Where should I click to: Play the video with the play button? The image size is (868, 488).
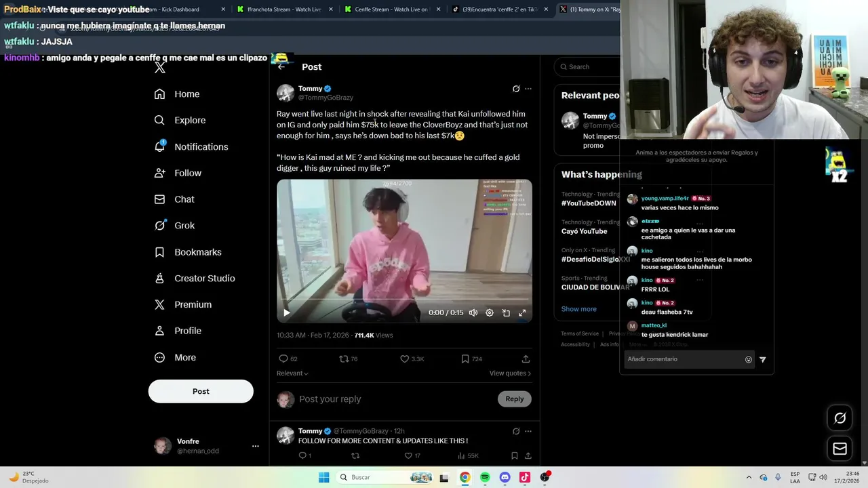point(286,312)
